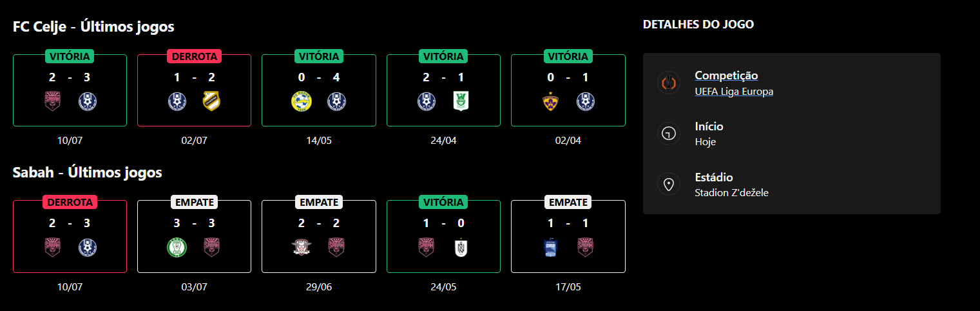Click the green round crest in the 3 - 3 match
This screenshot has height=311, width=980.
pyautogui.click(x=177, y=248)
